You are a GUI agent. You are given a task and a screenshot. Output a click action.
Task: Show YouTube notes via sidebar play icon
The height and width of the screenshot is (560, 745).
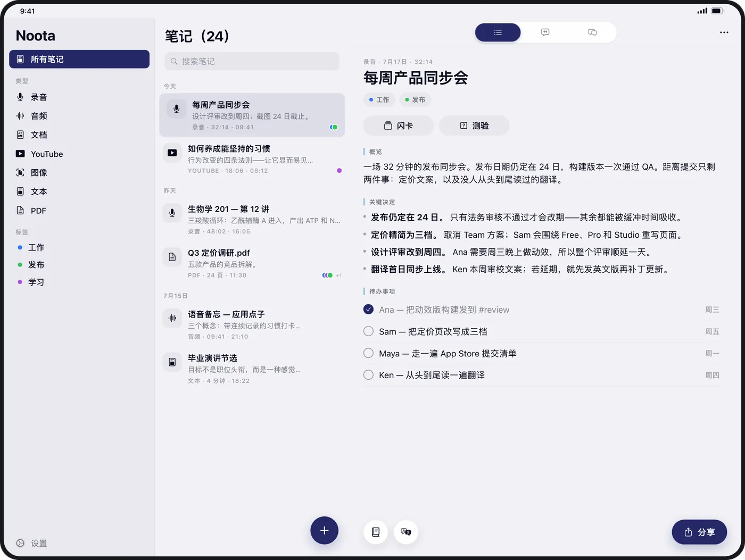[20, 154]
